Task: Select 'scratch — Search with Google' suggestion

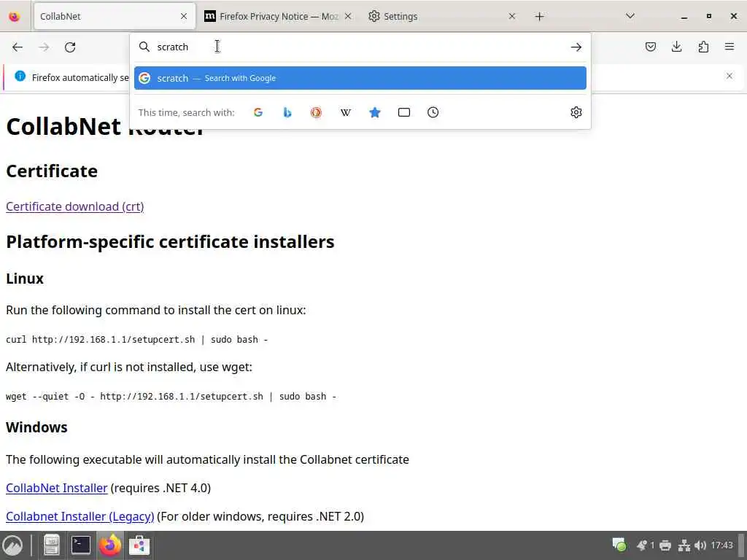Action: pyautogui.click(x=360, y=78)
